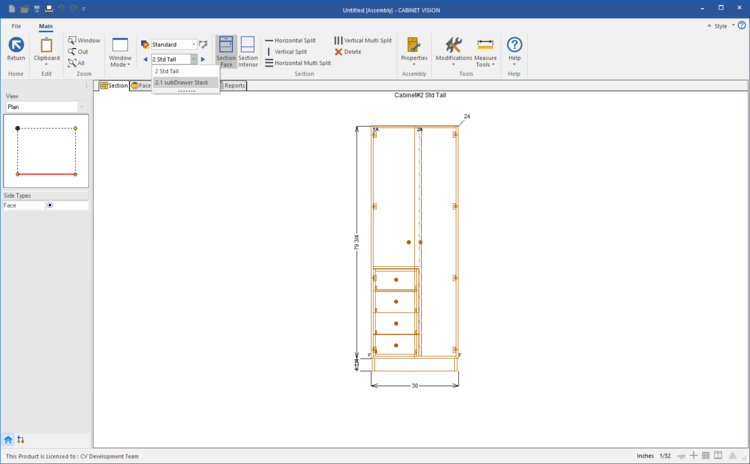This screenshot has height=464, width=750.
Task: Select the Face side type radio button
Action: (50, 205)
